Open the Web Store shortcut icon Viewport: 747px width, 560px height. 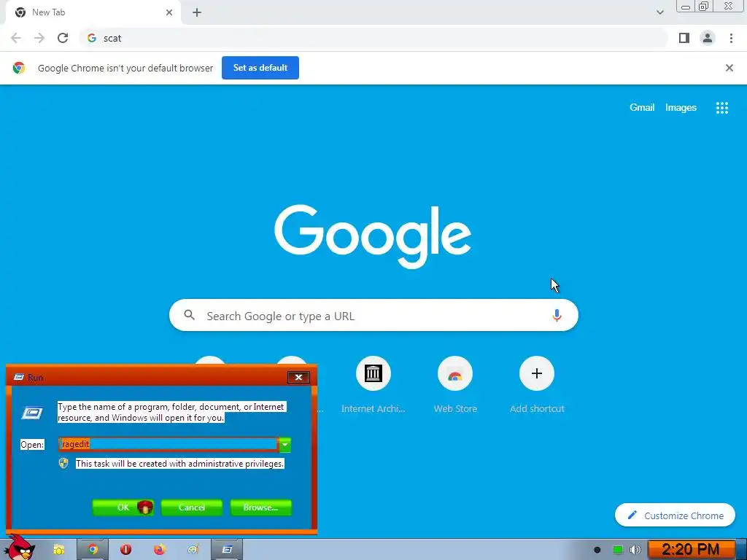pos(455,373)
